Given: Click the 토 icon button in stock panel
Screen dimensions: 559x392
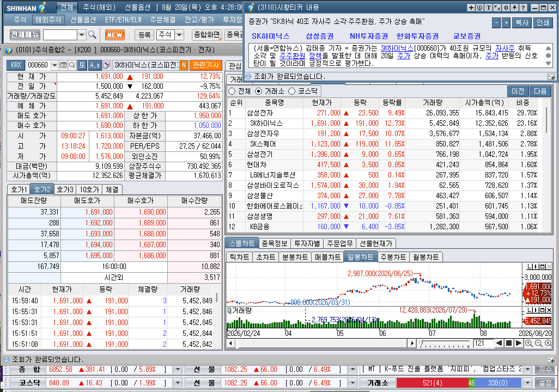Looking at the screenshot, I should (x=82, y=65).
